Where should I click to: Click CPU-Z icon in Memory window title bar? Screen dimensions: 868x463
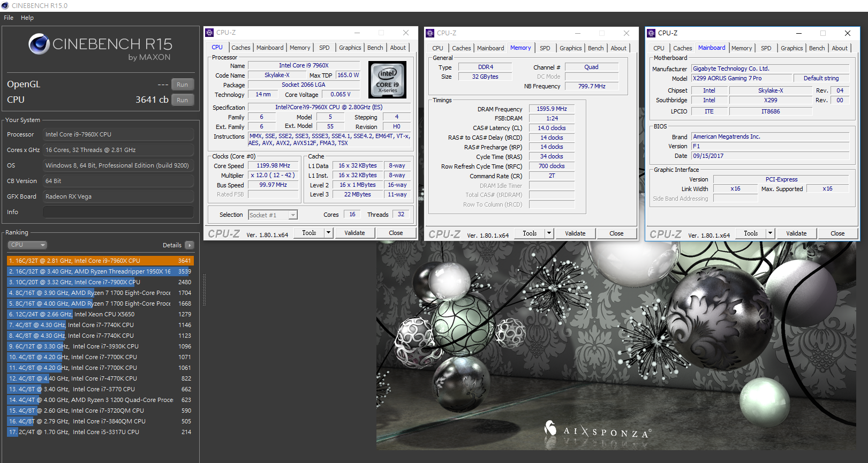tap(430, 33)
